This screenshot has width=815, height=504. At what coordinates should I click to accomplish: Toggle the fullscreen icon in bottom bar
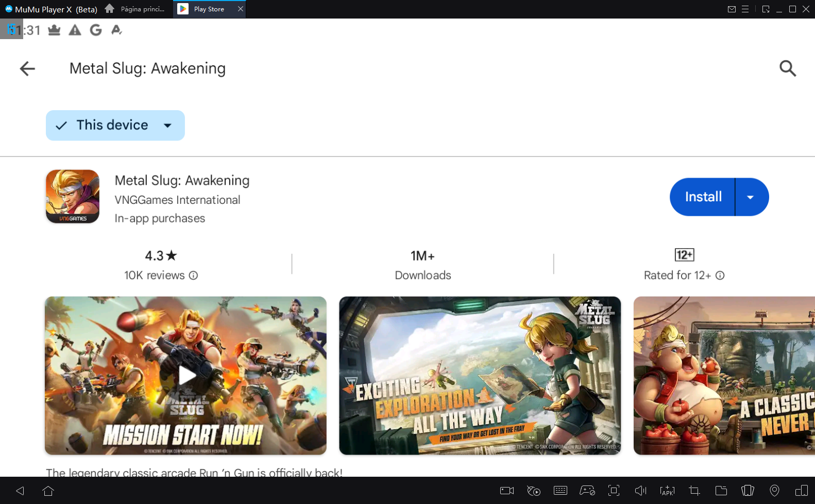pyautogui.click(x=614, y=491)
